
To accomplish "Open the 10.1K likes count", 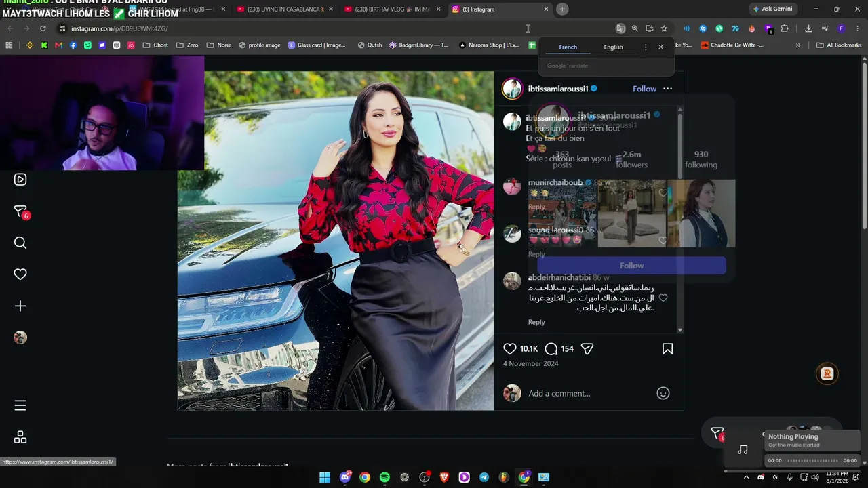I will (529, 348).
